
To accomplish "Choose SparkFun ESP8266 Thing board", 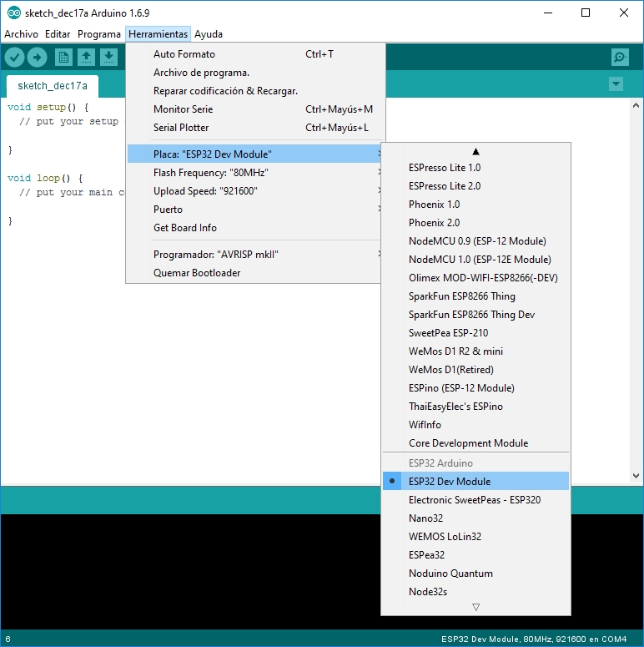I will 475,296.
